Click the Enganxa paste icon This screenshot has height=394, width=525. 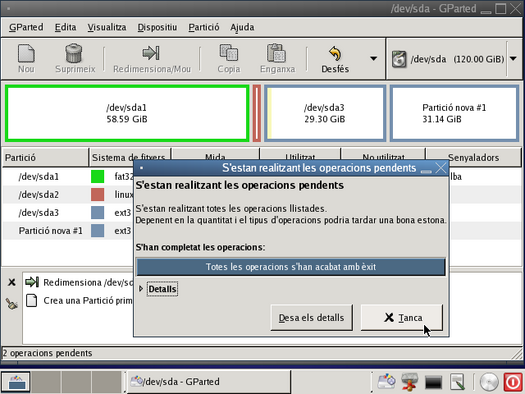(277, 53)
